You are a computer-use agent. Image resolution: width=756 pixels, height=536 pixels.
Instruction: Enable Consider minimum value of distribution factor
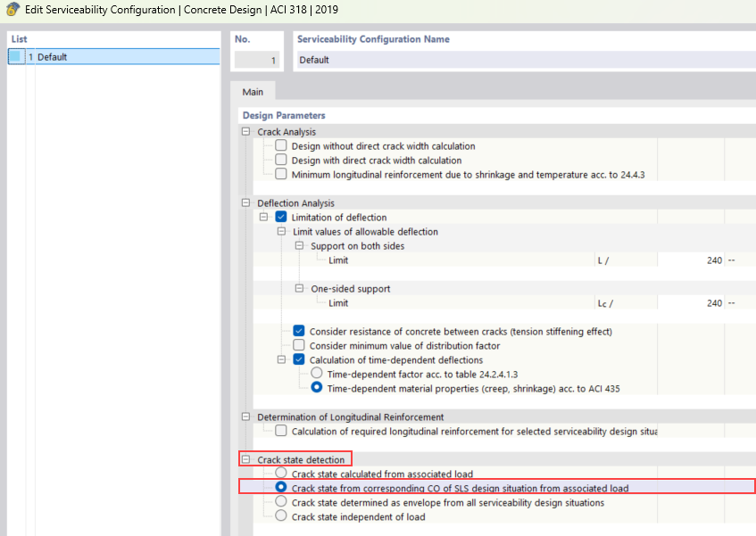pyautogui.click(x=299, y=345)
